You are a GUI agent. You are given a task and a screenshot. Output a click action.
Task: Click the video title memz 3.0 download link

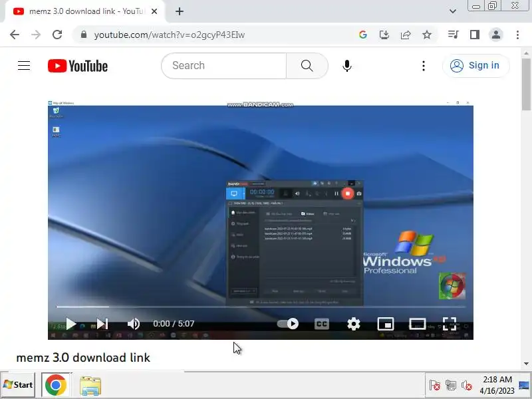(83, 358)
